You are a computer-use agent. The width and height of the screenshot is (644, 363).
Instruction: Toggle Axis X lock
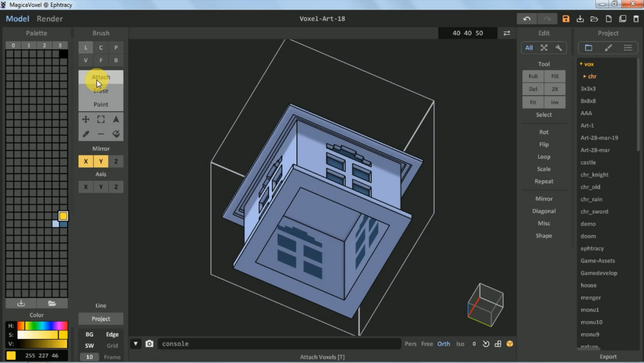[86, 187]
